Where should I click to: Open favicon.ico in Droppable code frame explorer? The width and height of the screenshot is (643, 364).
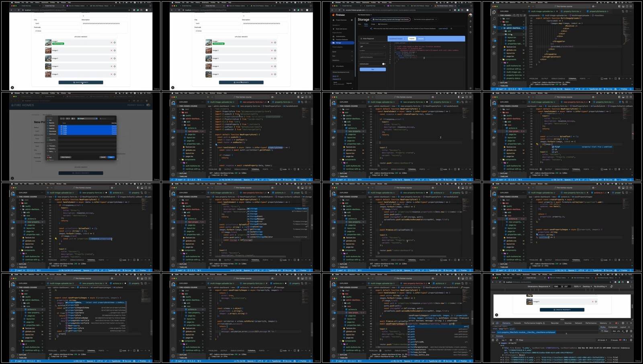[x=511, y=47]
